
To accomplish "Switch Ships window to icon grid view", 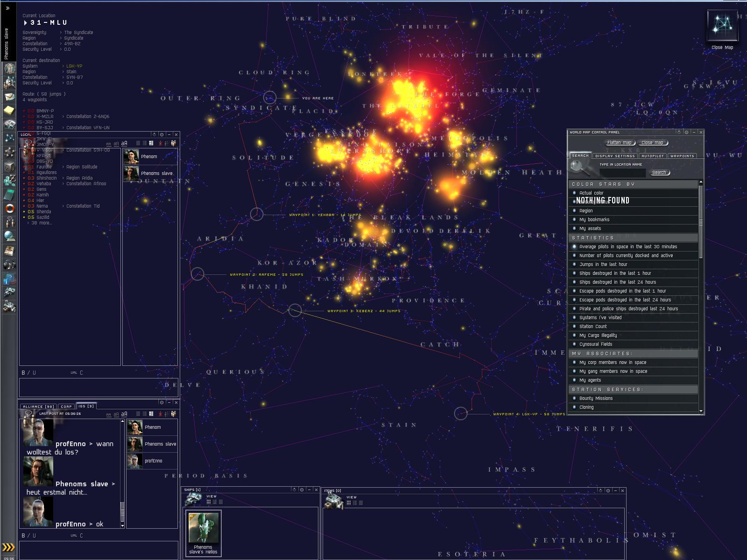I will pyautogui.click(x=208, y=502).
